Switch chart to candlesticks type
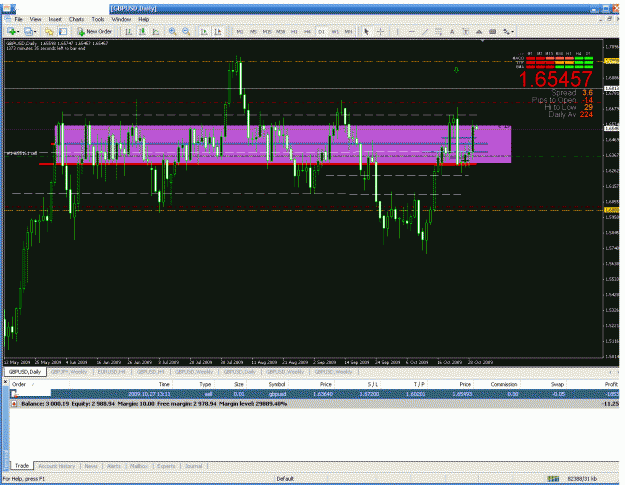The image size is (625, 485). (142, 31)
